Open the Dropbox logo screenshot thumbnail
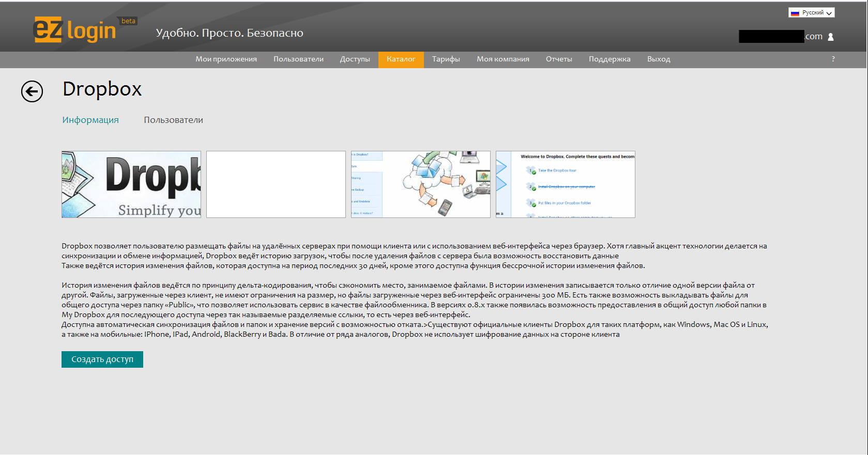The width and height of the screenshot is (868, 455). click(131, 184)
